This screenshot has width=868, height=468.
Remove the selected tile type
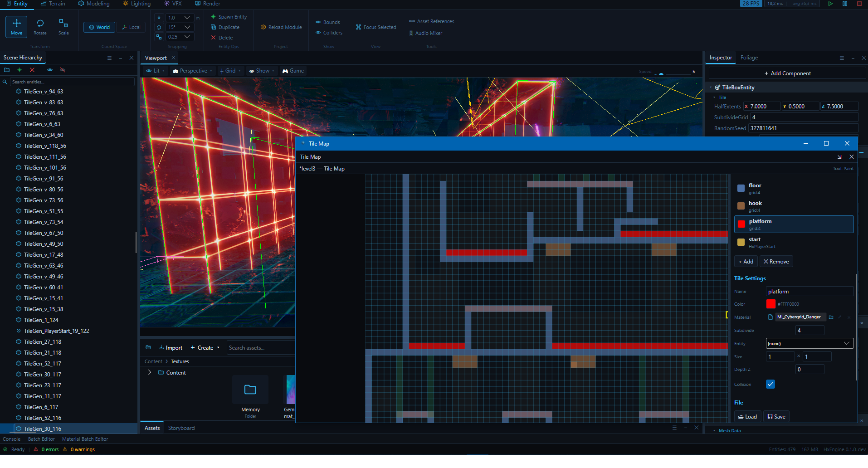coord(776,262)
